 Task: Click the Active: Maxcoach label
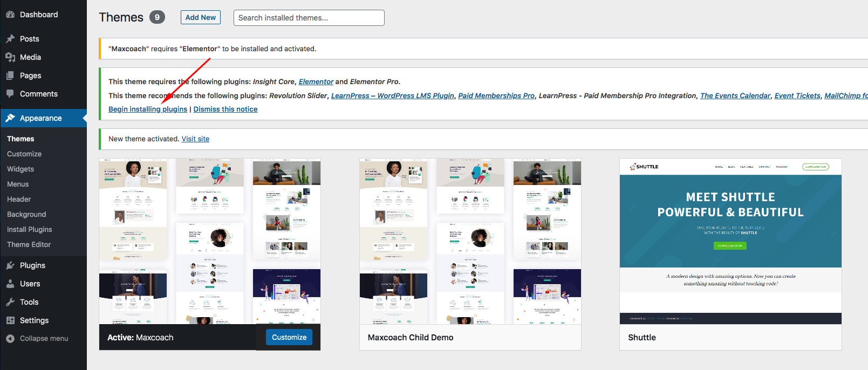coord(140,338)
